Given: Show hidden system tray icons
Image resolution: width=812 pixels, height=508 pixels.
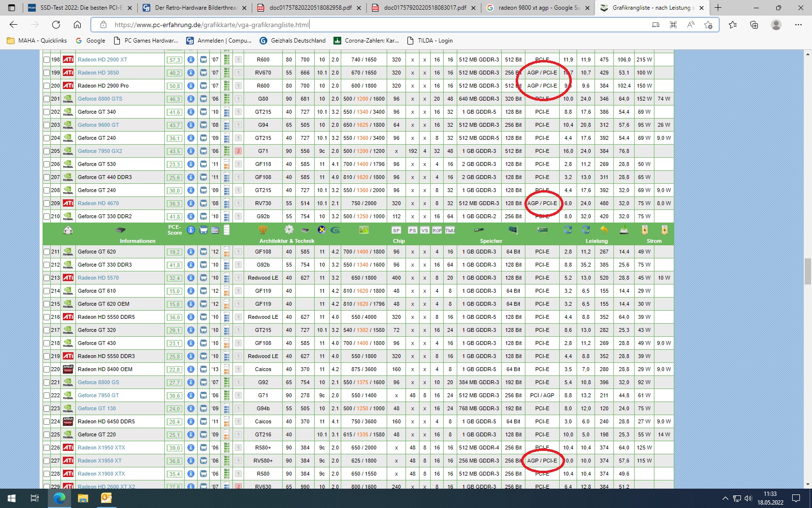Looking at the screenshot, I should point(725,498).
